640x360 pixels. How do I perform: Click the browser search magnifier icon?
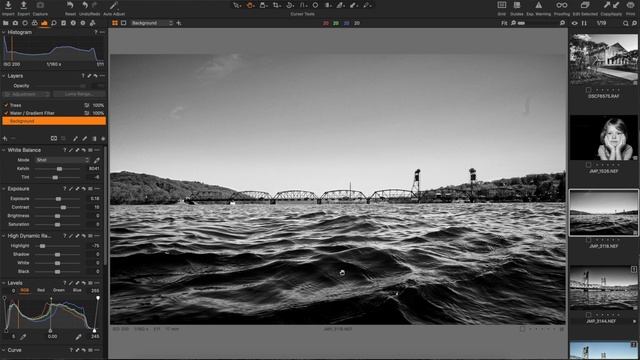pos(625,23)
